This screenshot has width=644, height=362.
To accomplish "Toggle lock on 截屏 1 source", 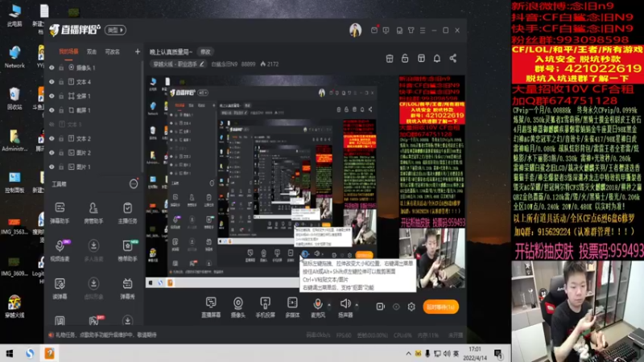I will tap(61, 110).
